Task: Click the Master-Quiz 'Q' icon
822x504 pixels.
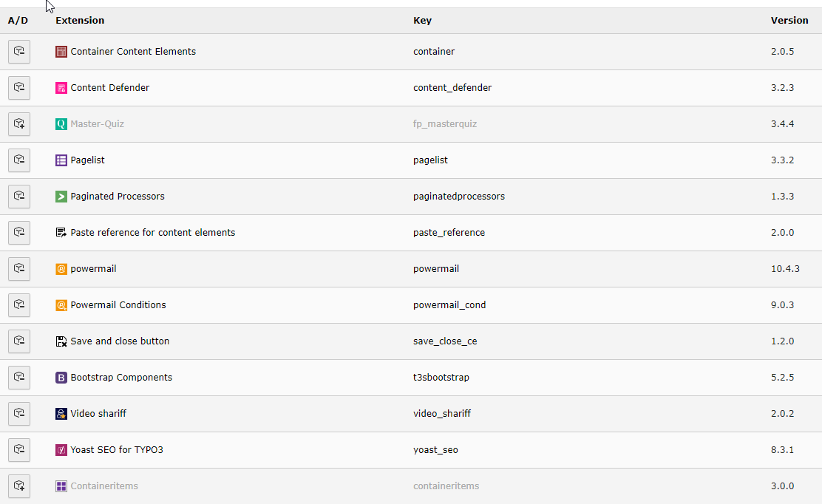Action: 61,123
